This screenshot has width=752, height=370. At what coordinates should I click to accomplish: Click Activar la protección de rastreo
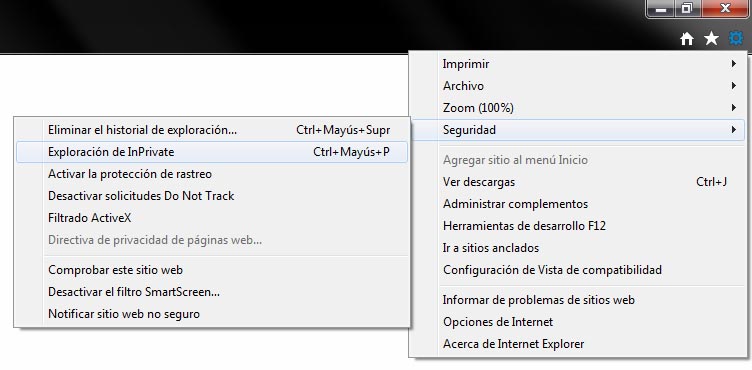[212, 174]
